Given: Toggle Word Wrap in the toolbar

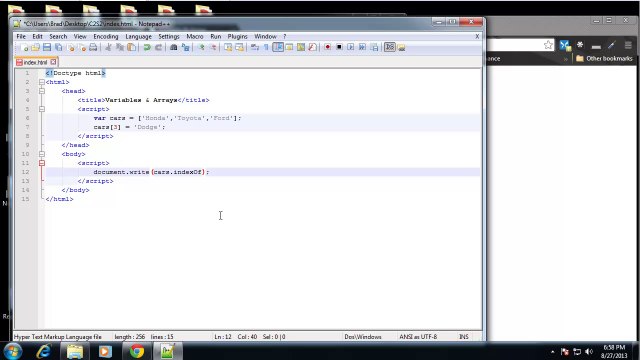Looking at the screenshot, I should 255,47.
